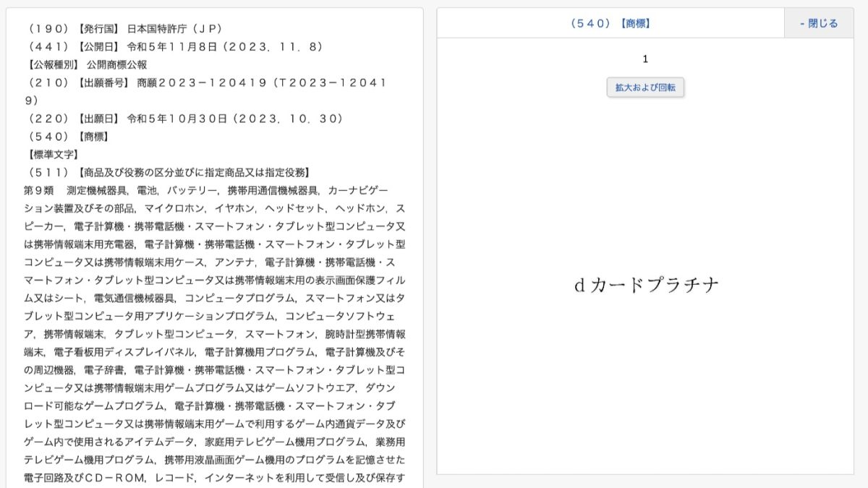The image size is (868, 488).
Task: Click image number 1 above the zoom button
Action: [645, 59]
